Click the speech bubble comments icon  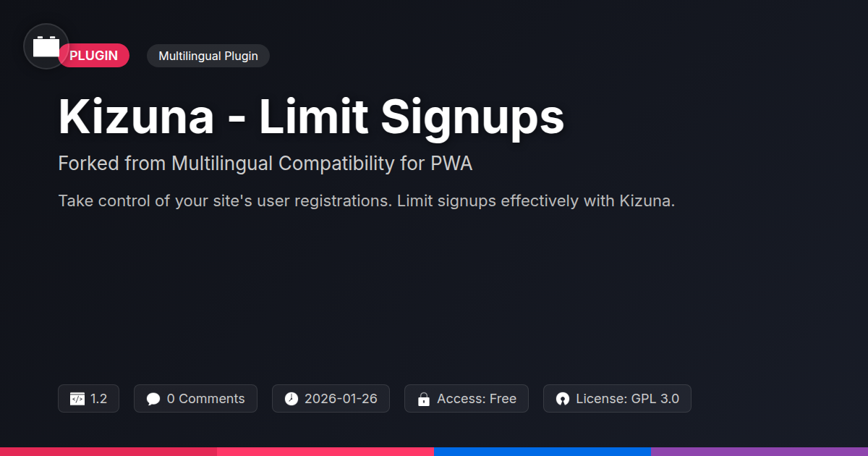point(153,399)
